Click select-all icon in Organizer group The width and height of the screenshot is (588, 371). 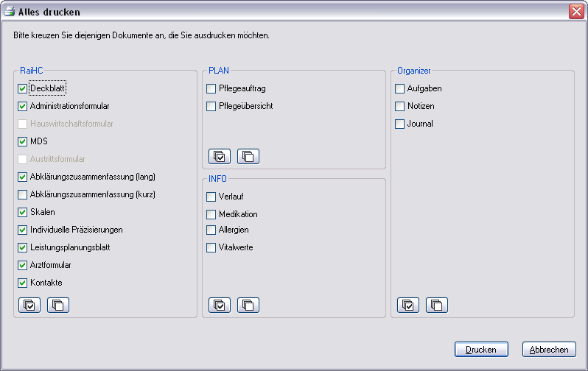408,304
